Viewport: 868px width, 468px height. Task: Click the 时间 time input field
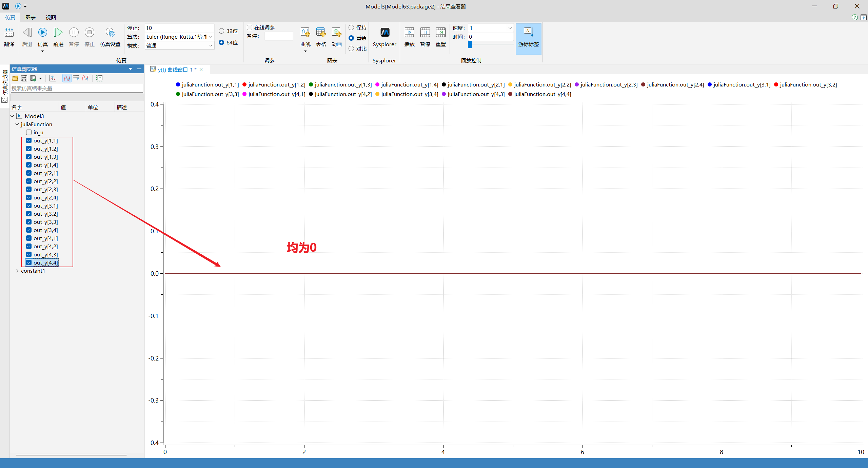[x=491, y=37]
